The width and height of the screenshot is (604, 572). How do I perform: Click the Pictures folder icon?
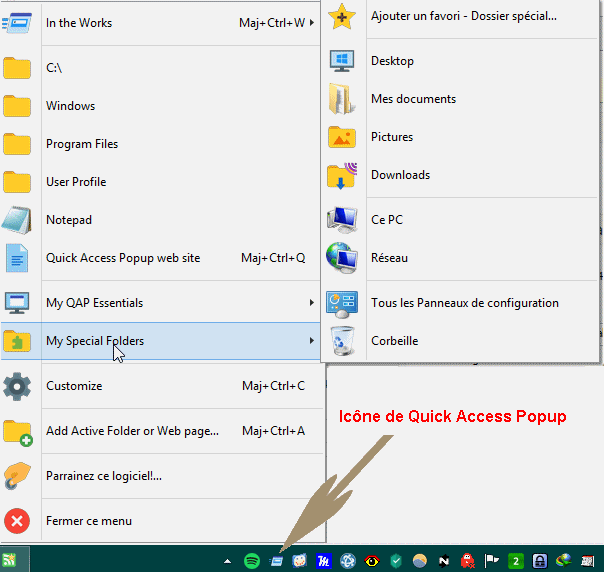[342, 137]
